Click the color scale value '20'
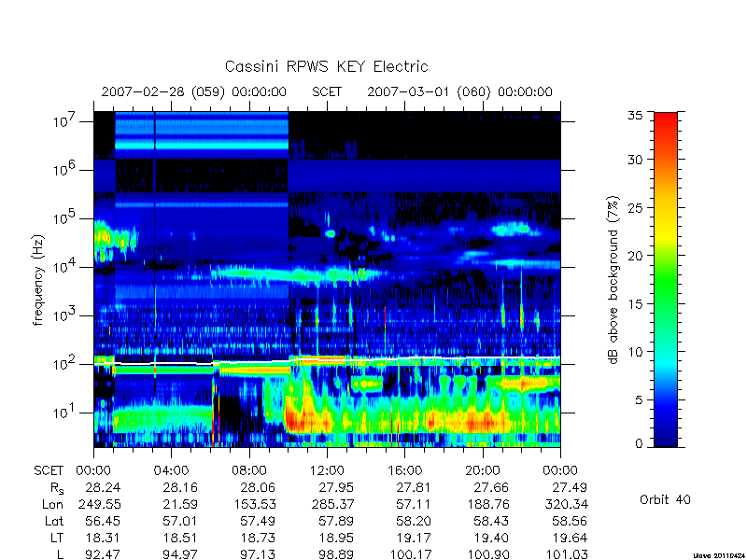The image size is (747, 560). coord(635,256)
